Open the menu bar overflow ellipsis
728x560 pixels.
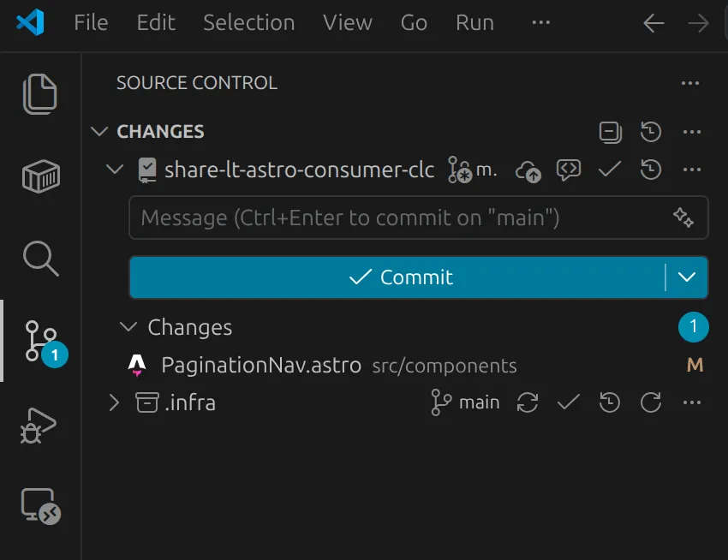[x=541, y=22]
